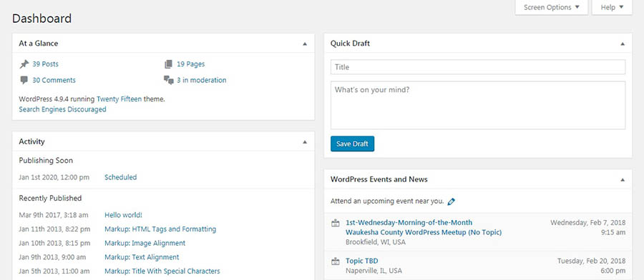Open the Help tab
This screenshot has width=644, height=280.
click(x=612, y=7)
